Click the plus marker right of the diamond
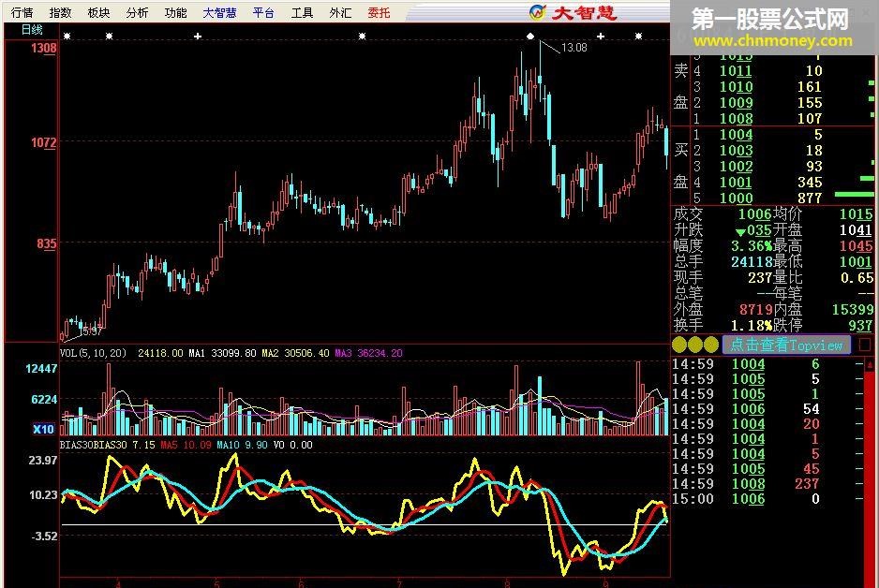Viewport: 879px width, 588px height. point(601,37)
